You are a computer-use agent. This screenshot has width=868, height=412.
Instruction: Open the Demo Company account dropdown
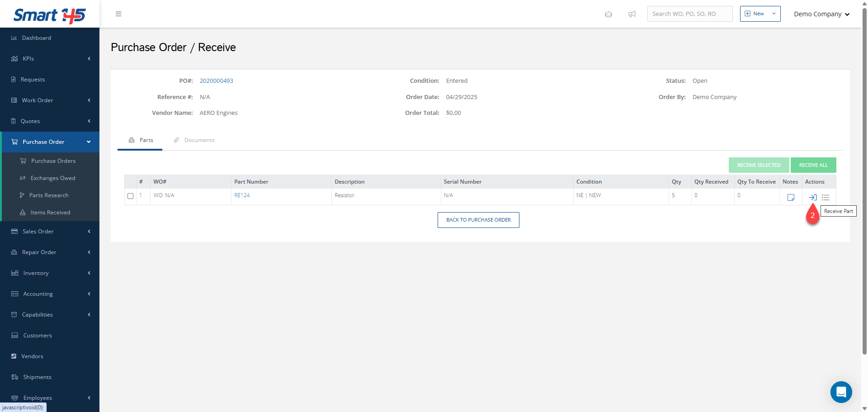pyautogui.click(x=821, y=14)
